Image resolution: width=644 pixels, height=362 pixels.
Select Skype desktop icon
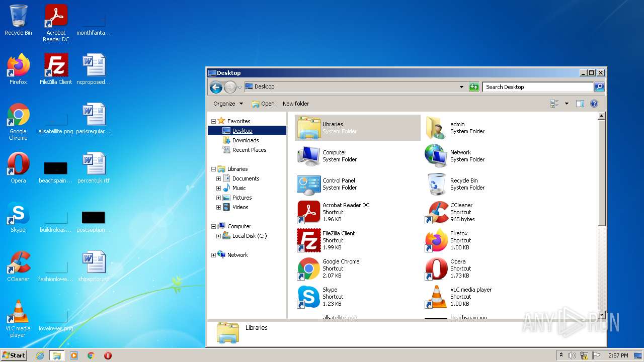point(18,217)
